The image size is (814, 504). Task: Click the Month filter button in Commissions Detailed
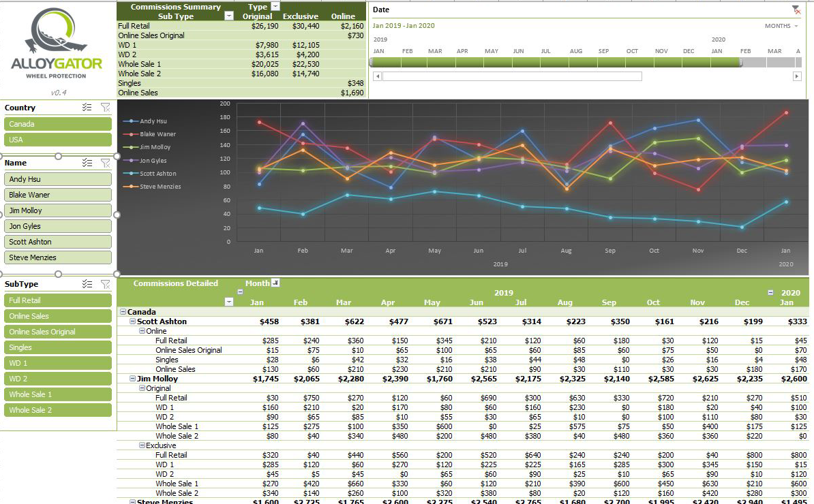coord(275,283)
